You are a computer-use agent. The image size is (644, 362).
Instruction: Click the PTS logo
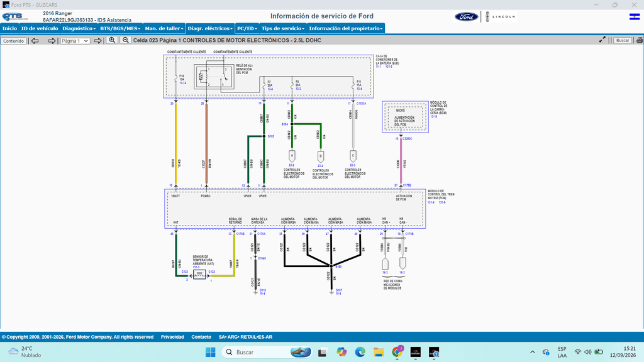(15, 17)
